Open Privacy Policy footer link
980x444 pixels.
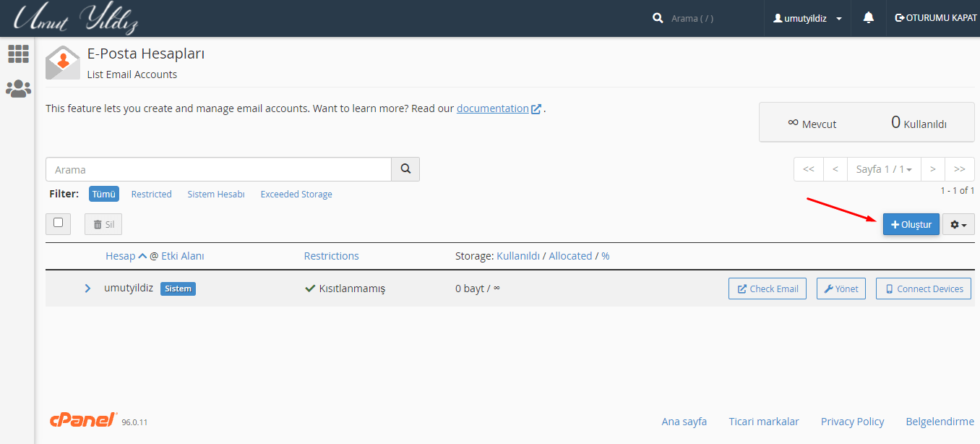852,422
